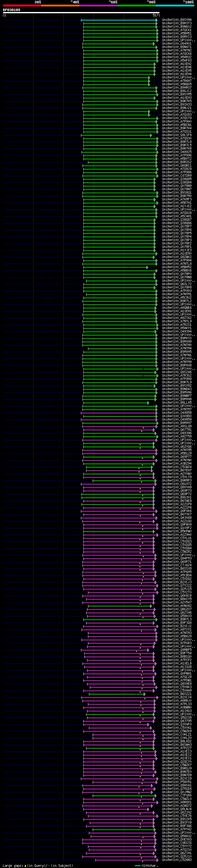Choose the UniRef100_O43068 row label
The height and width of the screenshot is (868, 197).
pyautogui.click(x=177, y=518)
